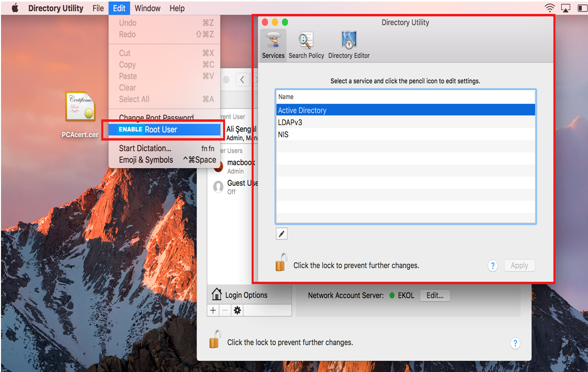Open help in Directory Utility window
The width and height of the screenshot is (588, 372).
click(493, 266)
